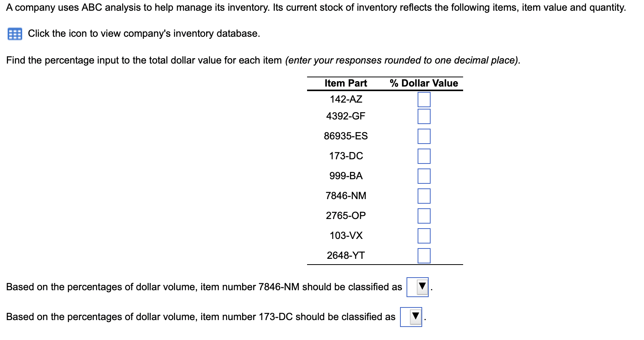Click the % Dollar Value input for 142-AZ

424,100
